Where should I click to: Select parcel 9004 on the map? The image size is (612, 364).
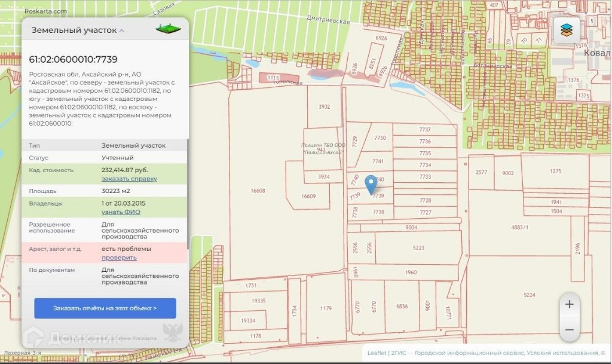click(411, 228)
